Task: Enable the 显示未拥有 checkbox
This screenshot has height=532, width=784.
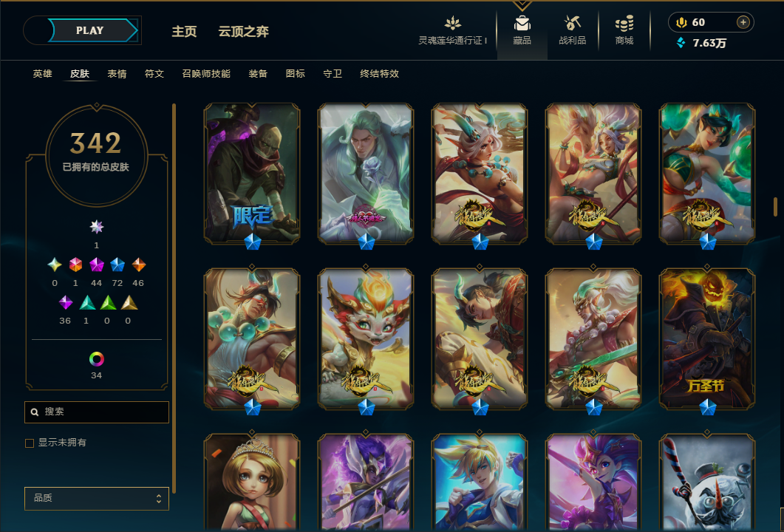Action: 30,443
